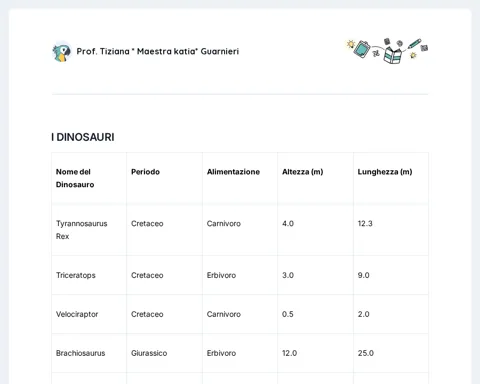480x384 pixels.
Task: Click the length value '2.0'
Action: tap(364, 314)
